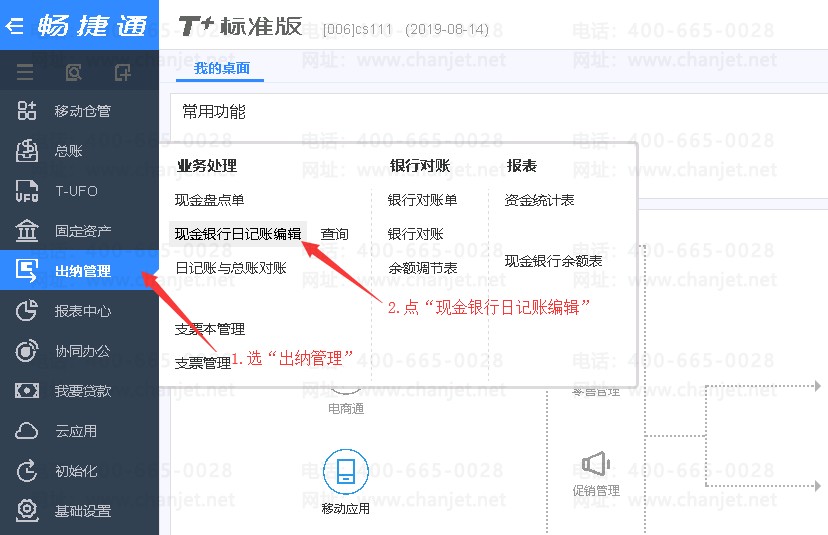Click the T+标准版 product title
Viewport: 828px width, 535px height.
click(240, 26)
